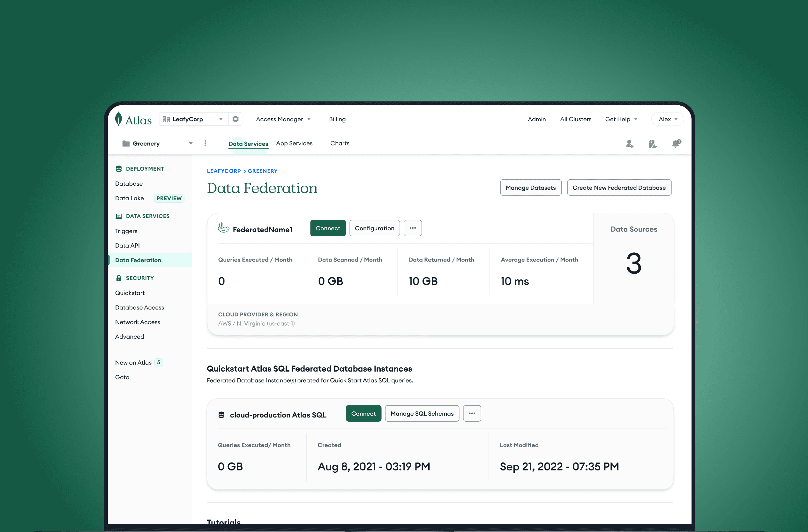Open FederatedName1 more options ellipsis
The image size is (808, 532).
point(413,228)
